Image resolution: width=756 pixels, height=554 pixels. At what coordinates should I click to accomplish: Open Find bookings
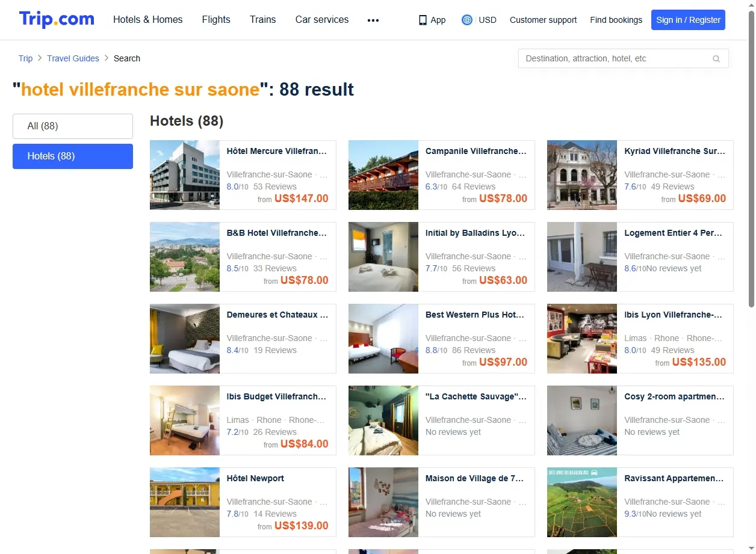click(616, 20)
